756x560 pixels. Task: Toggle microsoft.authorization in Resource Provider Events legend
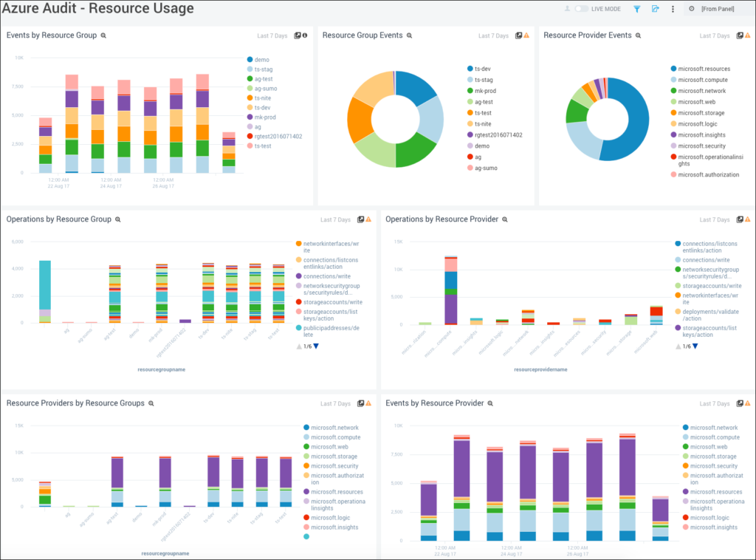coord(705,175)
